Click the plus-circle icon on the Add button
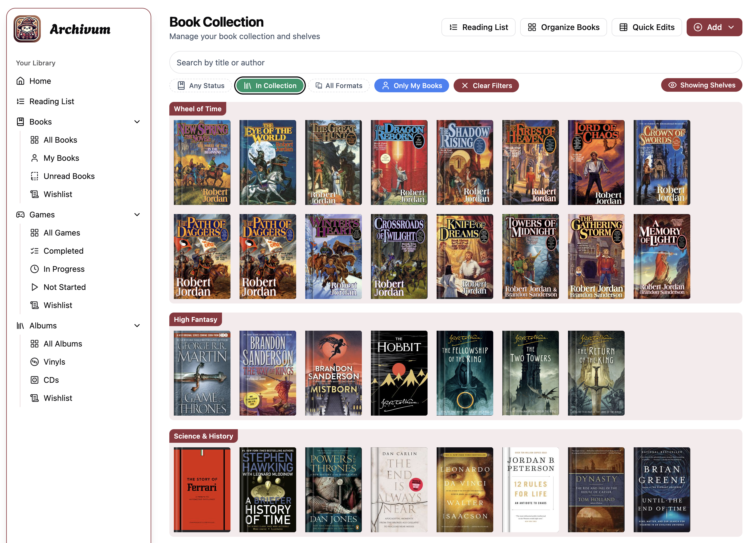The width and height of the screenshot is (756, 543). [x=698, y=27]
